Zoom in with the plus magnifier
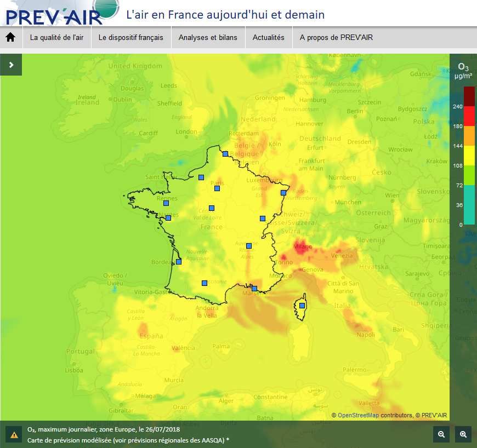The height and width of the screenshot is (448, 477). (x=463, y=434)
